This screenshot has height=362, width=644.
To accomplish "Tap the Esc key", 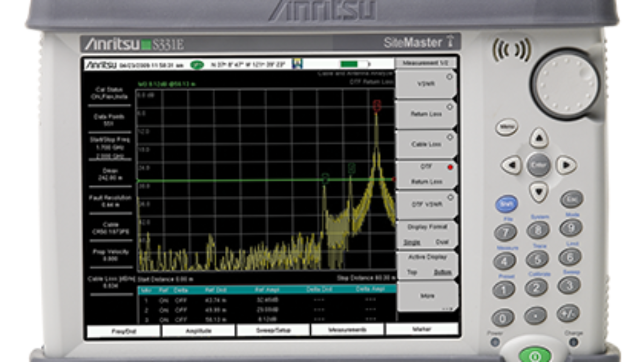I will tap(572, 200).
